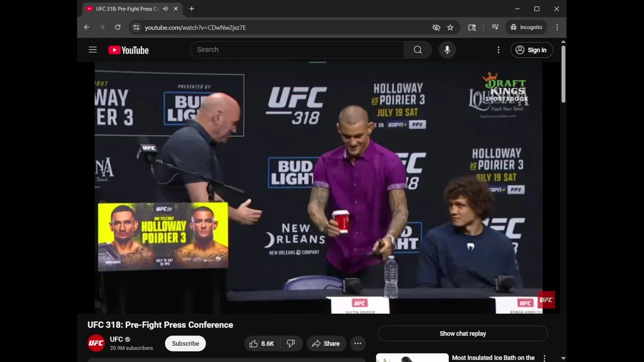This screenshot has height=362, width=644.
Task: Mute tab via audio speaker icon
Action: pyautogui.click(x=165, y=9)
